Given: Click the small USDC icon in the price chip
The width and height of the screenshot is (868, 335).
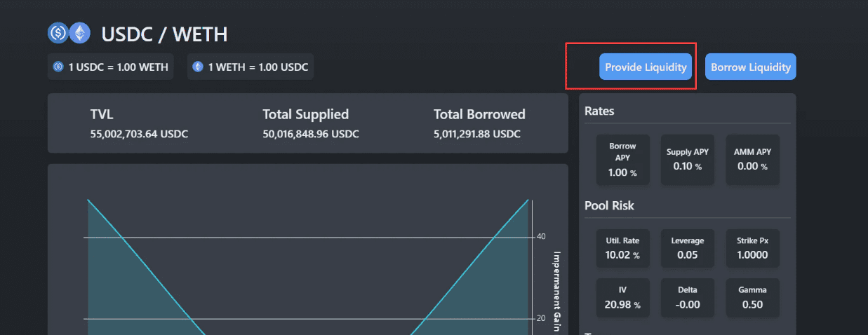Looking at the screenshot, I should click(x=59, y=67).
